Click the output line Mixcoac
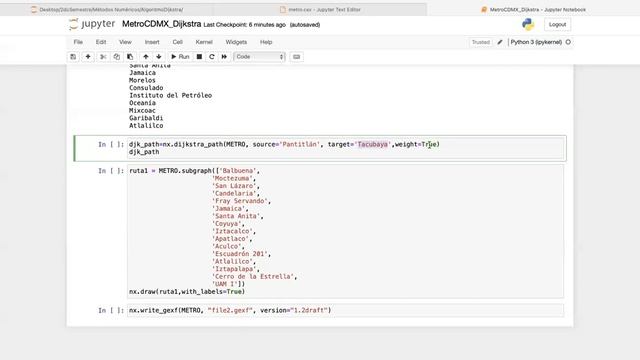640x360 pixels. tap(142, 111)
